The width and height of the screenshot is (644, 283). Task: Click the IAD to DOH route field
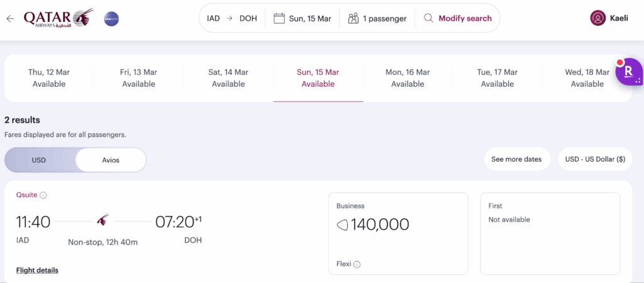coord(231,18)
